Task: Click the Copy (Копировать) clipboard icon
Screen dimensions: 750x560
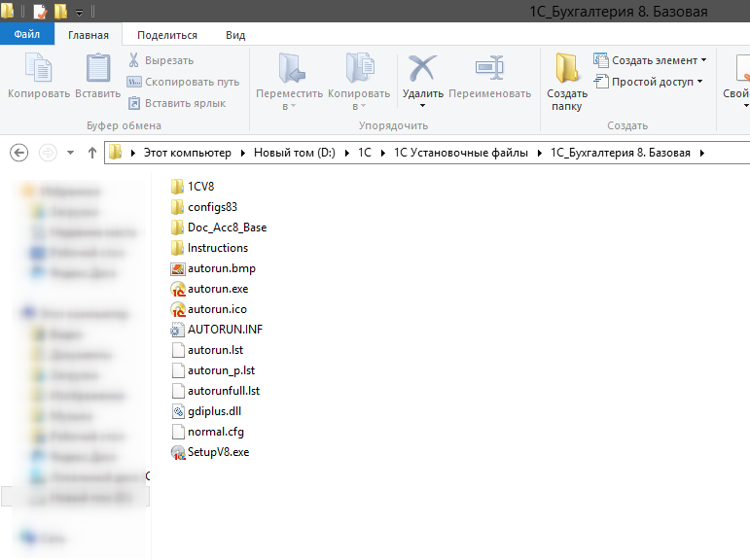Action: [38, 68]
